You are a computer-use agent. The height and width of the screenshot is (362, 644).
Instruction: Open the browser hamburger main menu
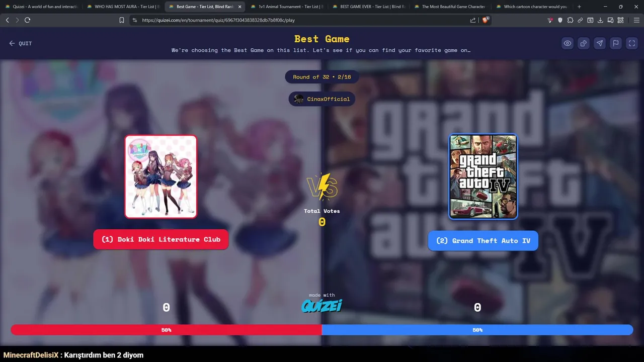click(x=636, y=20)
